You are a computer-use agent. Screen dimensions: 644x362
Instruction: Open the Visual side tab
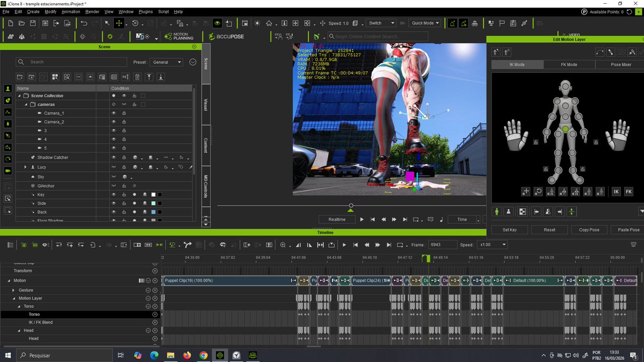pos(206,105)
